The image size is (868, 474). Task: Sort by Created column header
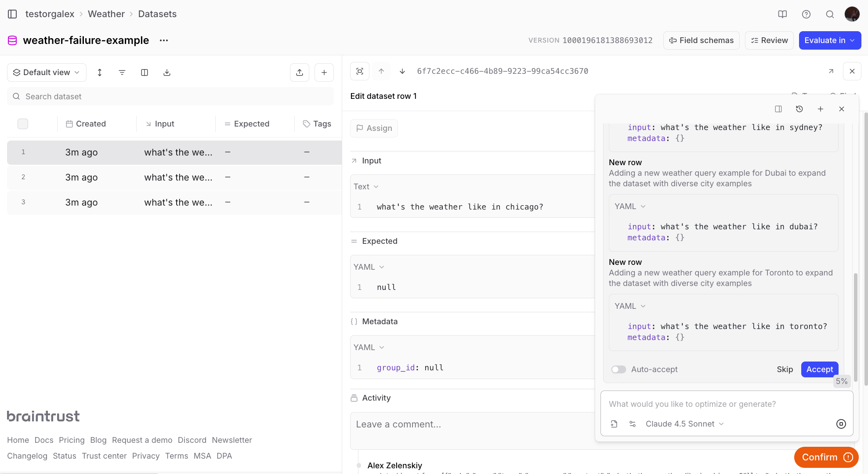coord(86,124)
